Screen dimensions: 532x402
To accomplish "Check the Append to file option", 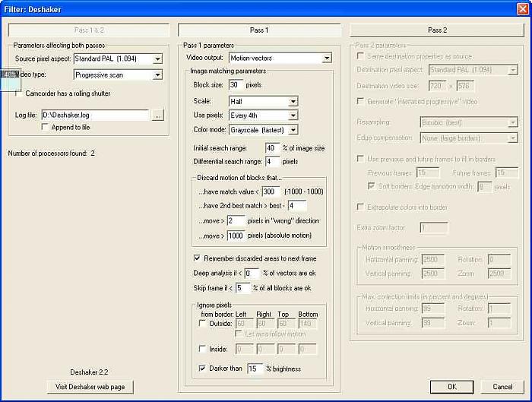I will pyautogui.click(x=45, y=127).
